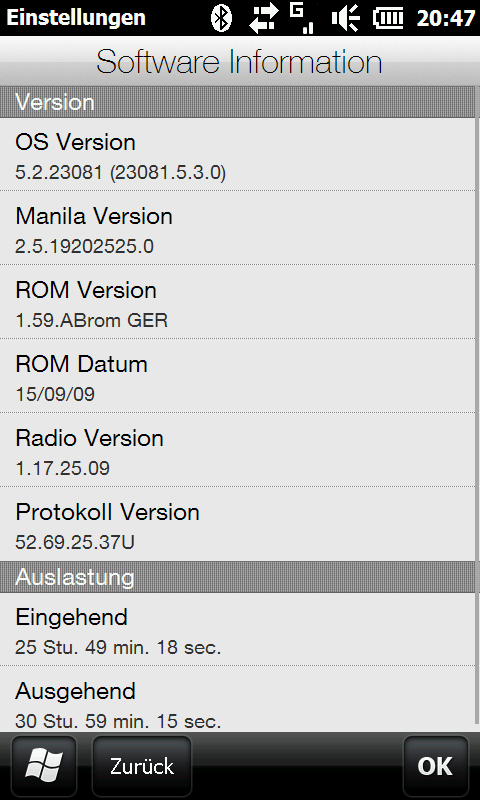Tap the data connection arrows icon
This screenshot has width=480, height=800.
click(x=265, y=19)
